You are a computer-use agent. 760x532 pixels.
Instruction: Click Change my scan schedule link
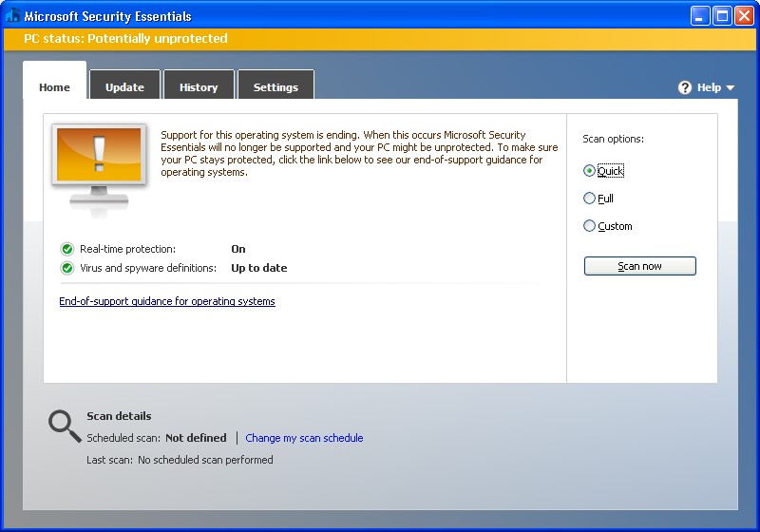[304, 438]
